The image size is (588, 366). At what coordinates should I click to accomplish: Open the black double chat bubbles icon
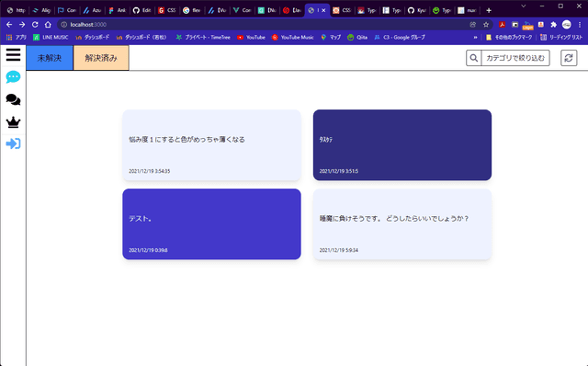click(x=13, y=99)
